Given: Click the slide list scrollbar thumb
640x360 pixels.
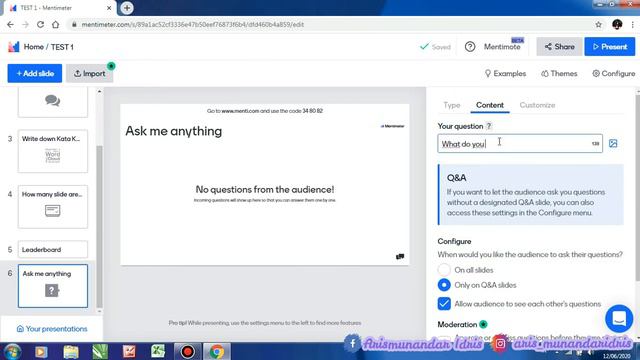Looking at the screenshot, I should pyautogui.click(x=100, y=227).
